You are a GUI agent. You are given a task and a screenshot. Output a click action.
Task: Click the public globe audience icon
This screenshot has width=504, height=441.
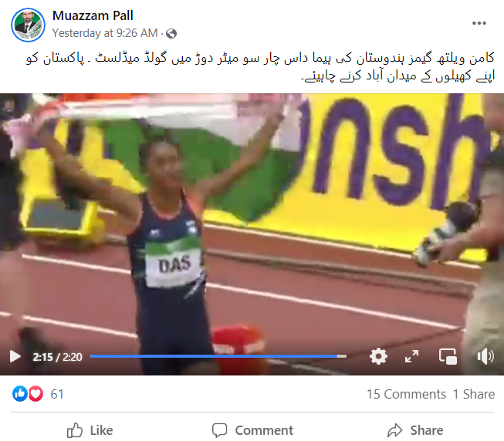tap(171, 33)
